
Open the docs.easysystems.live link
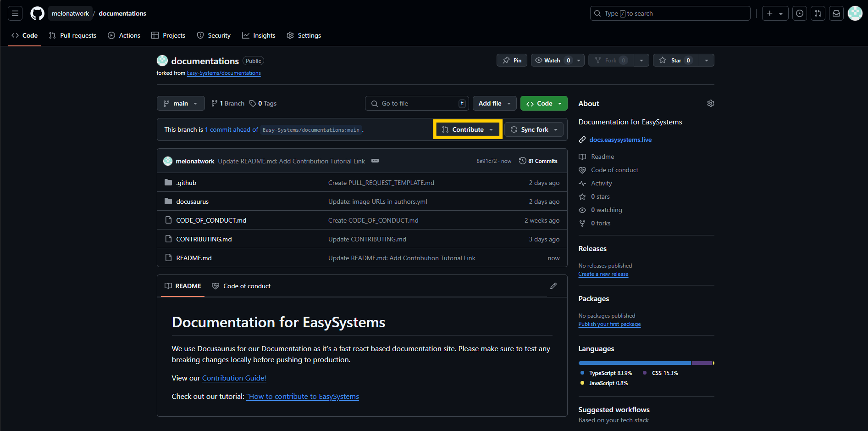[x=620, y=140]
